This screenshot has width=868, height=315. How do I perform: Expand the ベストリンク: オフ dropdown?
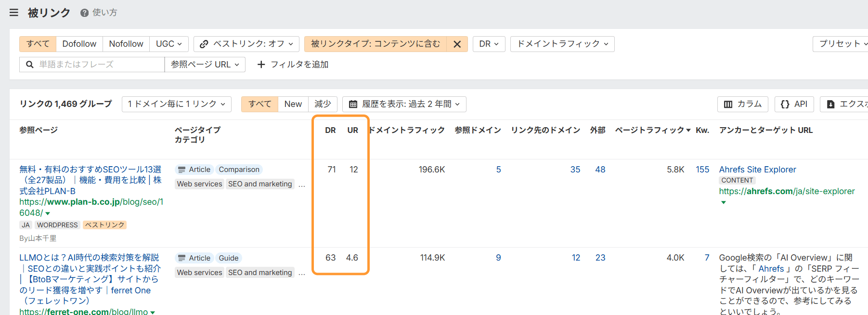(x=246, y=44)
